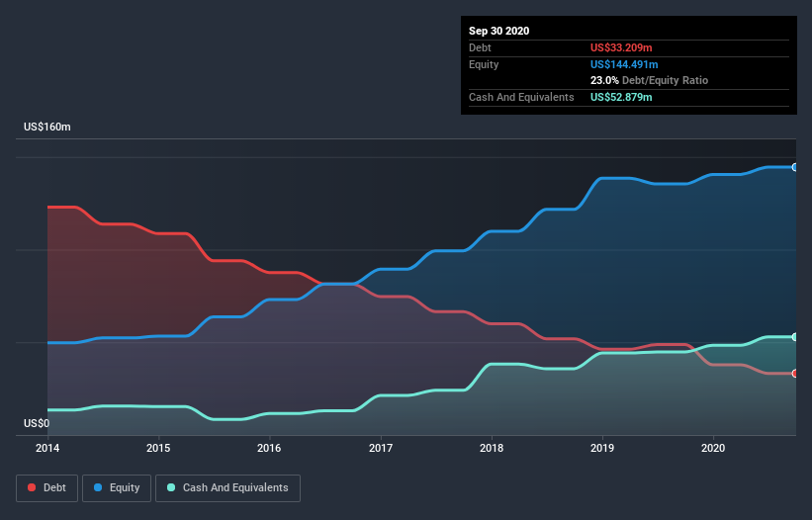Click Cash And Equivalents label in tooltip

521,97
